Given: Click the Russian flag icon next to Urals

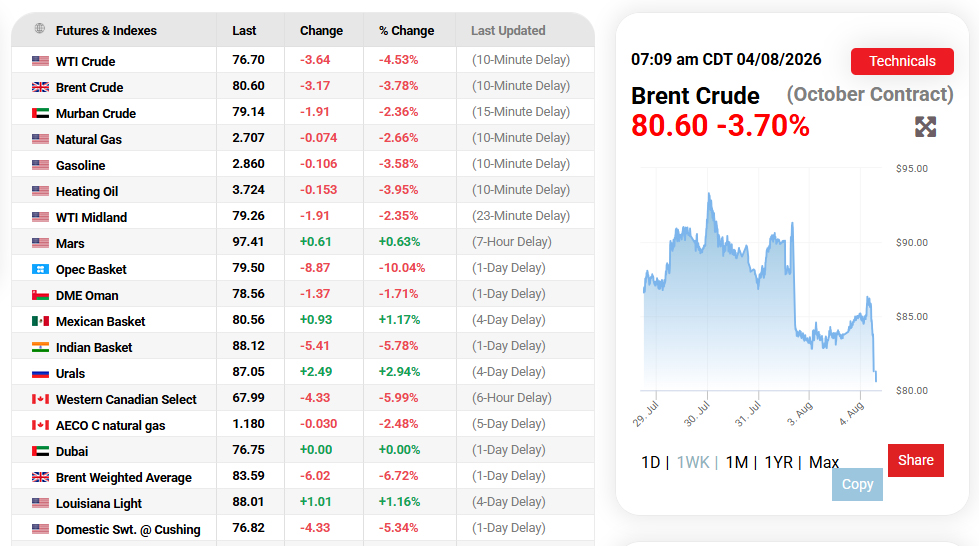Looking at the screenshot, I should pyautogui.click(x=41, y=373).
